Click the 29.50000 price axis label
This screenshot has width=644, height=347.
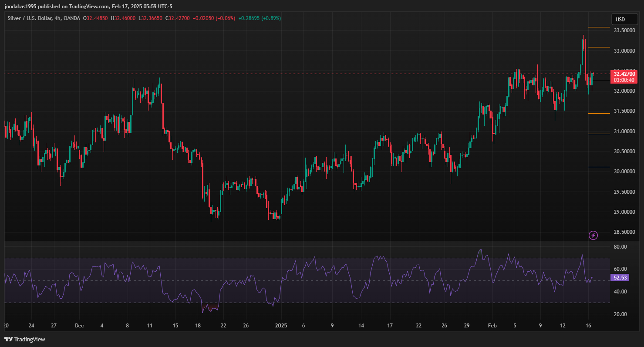(x=624, y=192)
